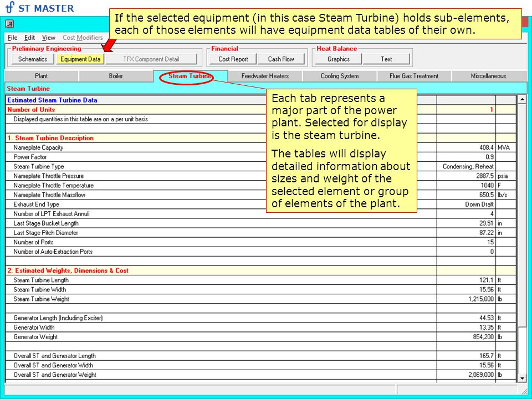This screenshot has width=532, height=399.
Task: Click the Schematics button
Action: [33, 59]
